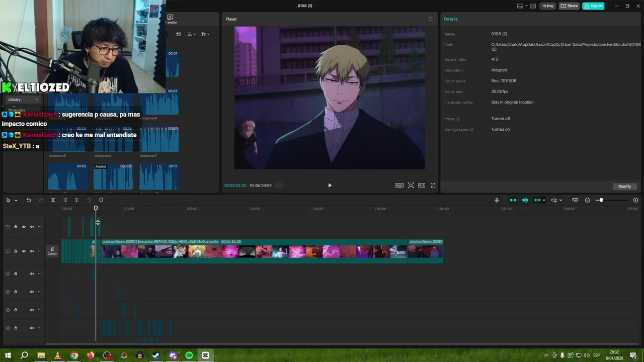Click the 02:00 mark on the timeline ruler

(193, 209)
